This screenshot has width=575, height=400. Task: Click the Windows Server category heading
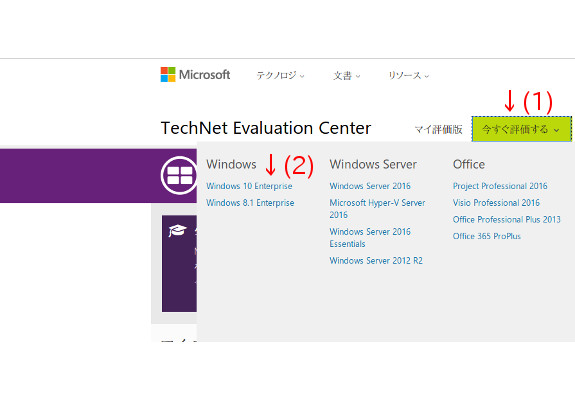coord(373,164)
